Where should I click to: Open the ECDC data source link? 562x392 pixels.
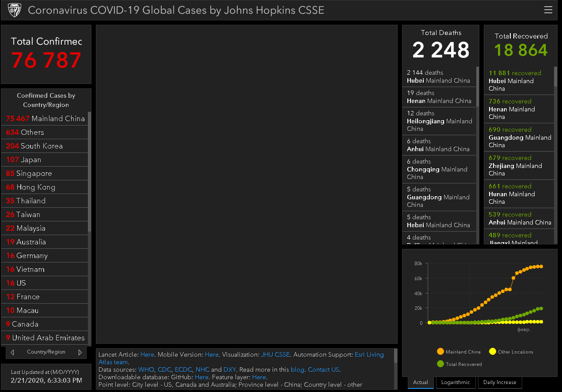pyautogui.click(x=183, y=369)
